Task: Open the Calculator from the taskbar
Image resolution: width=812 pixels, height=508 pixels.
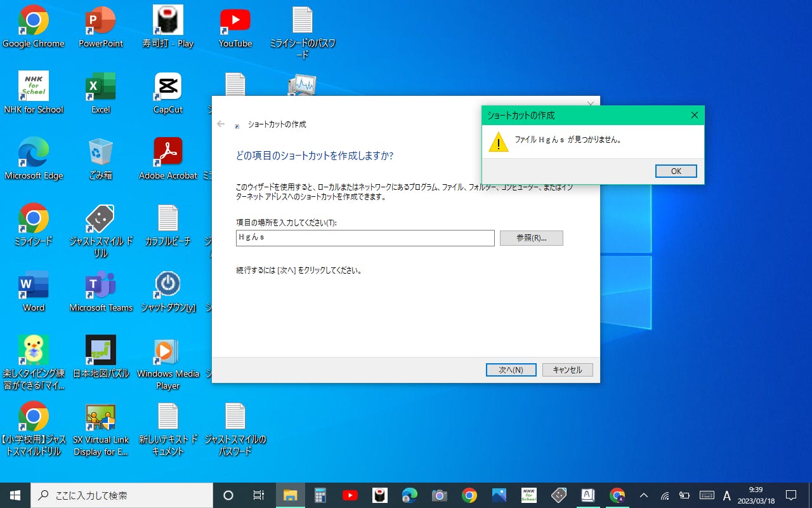Action: [320, 495]
